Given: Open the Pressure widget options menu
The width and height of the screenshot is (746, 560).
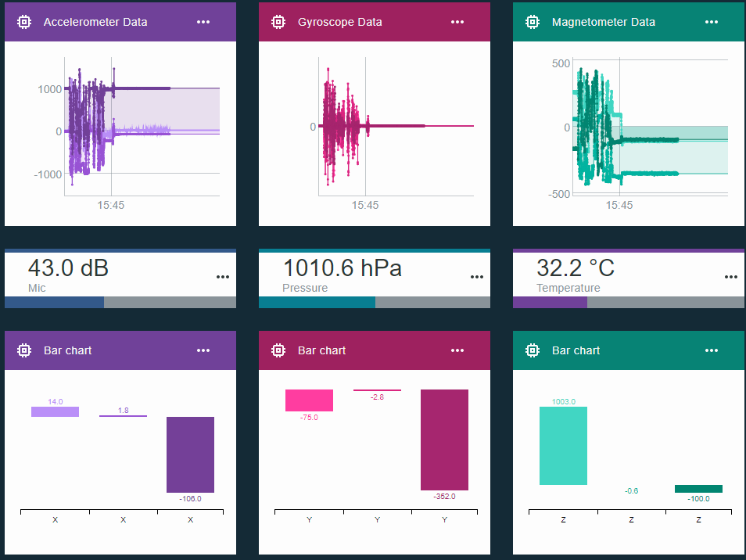Looking at the screenshot, I should [x=477, y=277].
